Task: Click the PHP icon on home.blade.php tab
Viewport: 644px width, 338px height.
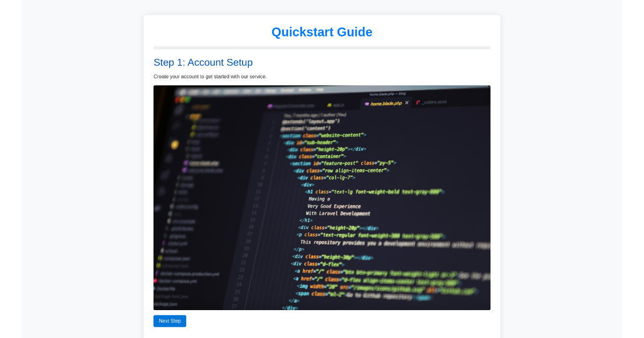Action: coord(367,102)
